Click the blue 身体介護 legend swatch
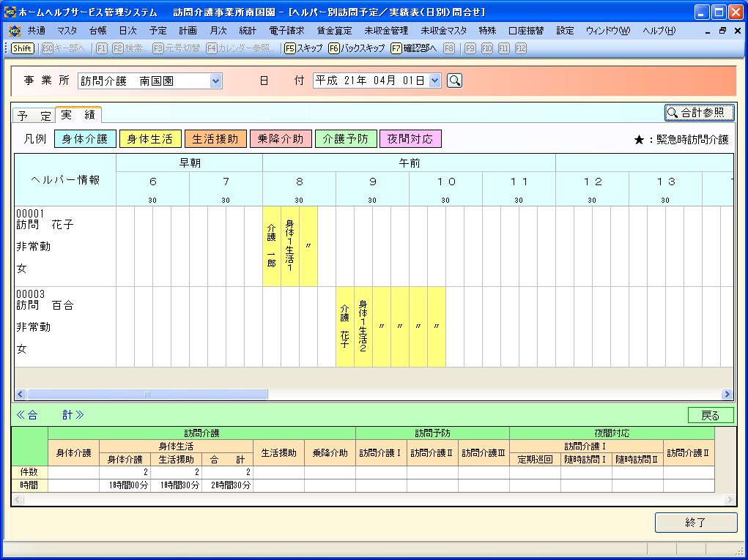The image size is (748, 560). [85, 139]
